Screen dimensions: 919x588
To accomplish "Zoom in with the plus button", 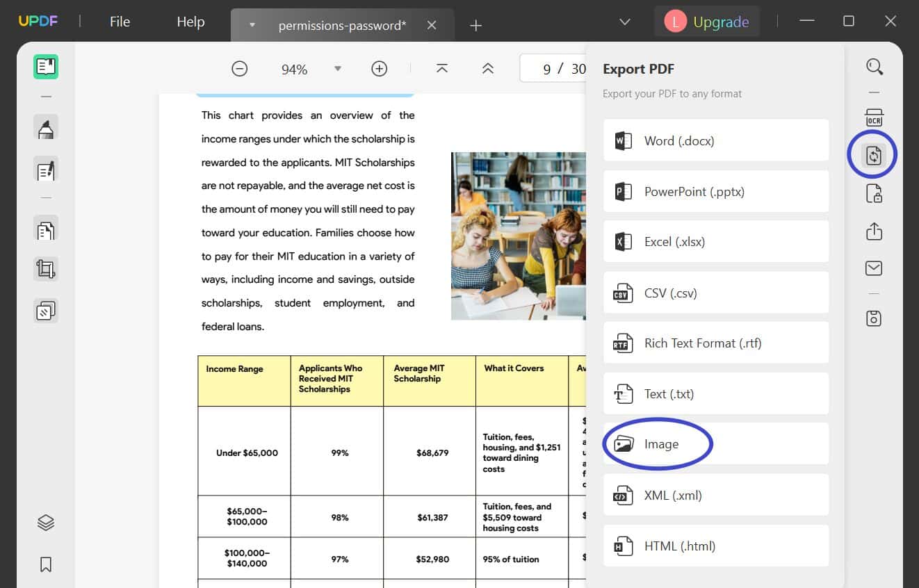I will (379, 69).
